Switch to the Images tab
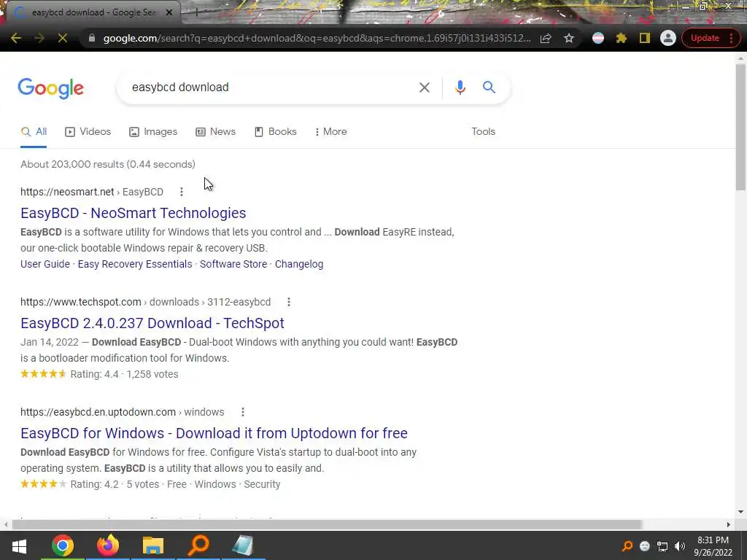This screenshot has height=560, width=747. [153, 132]
